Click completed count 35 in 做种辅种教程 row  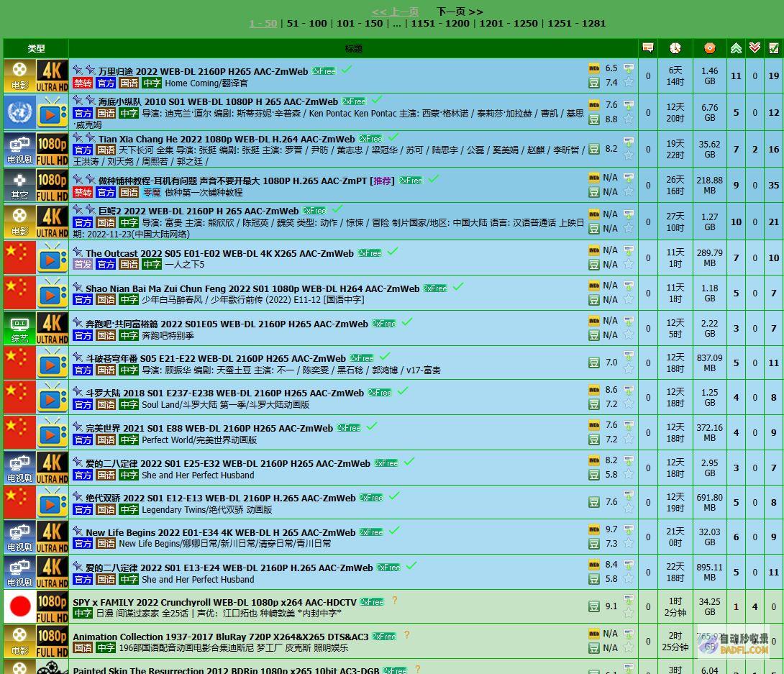pos(773,185)
